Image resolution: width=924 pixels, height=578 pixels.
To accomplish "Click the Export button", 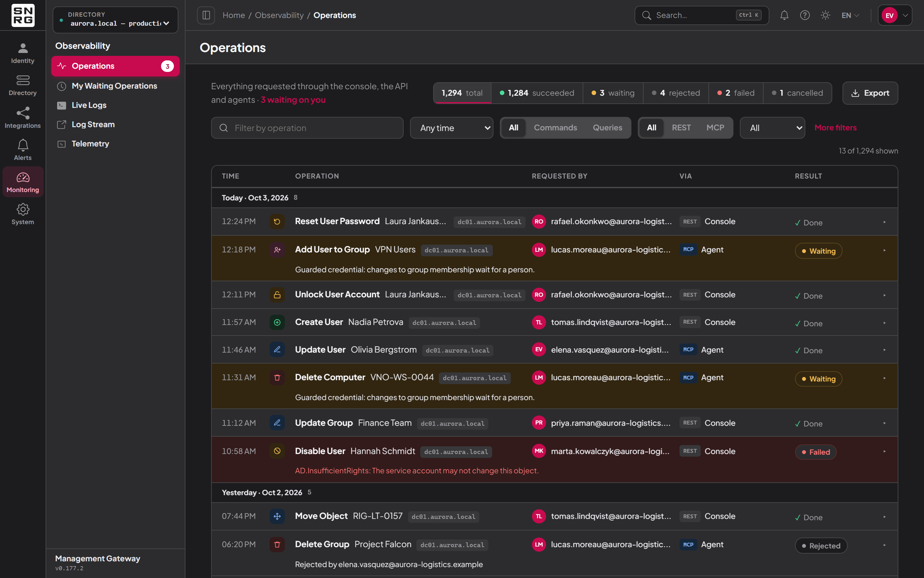I will [x=870, y=93].
